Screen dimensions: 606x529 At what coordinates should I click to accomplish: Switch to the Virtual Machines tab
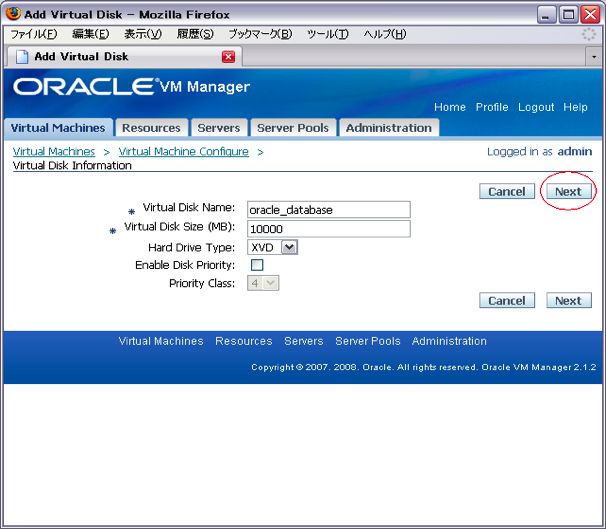58,128
